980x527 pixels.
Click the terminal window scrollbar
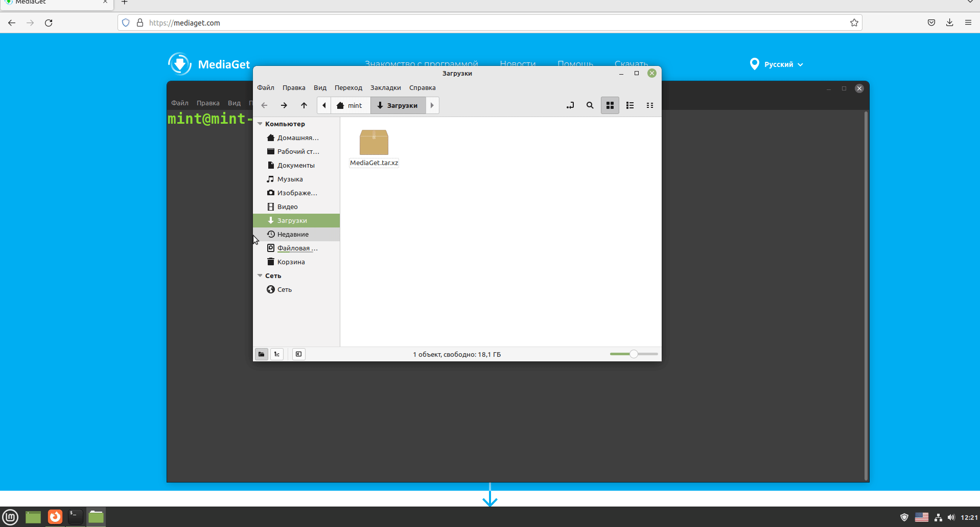pyautogui.click(x=866, y=295)
